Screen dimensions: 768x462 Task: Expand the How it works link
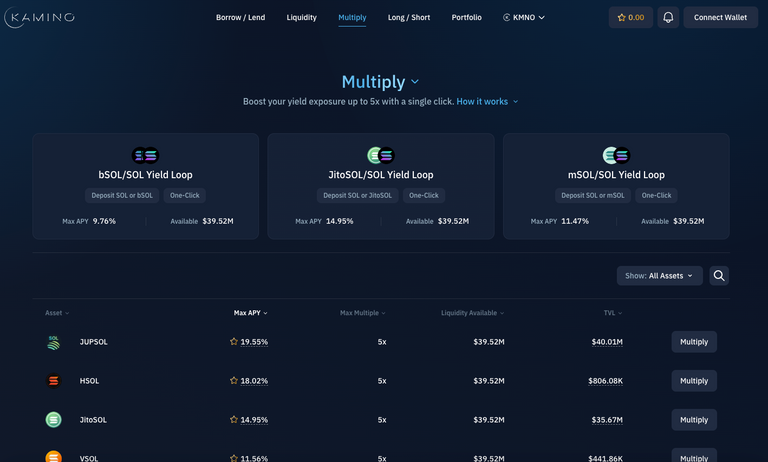[487, 101]
